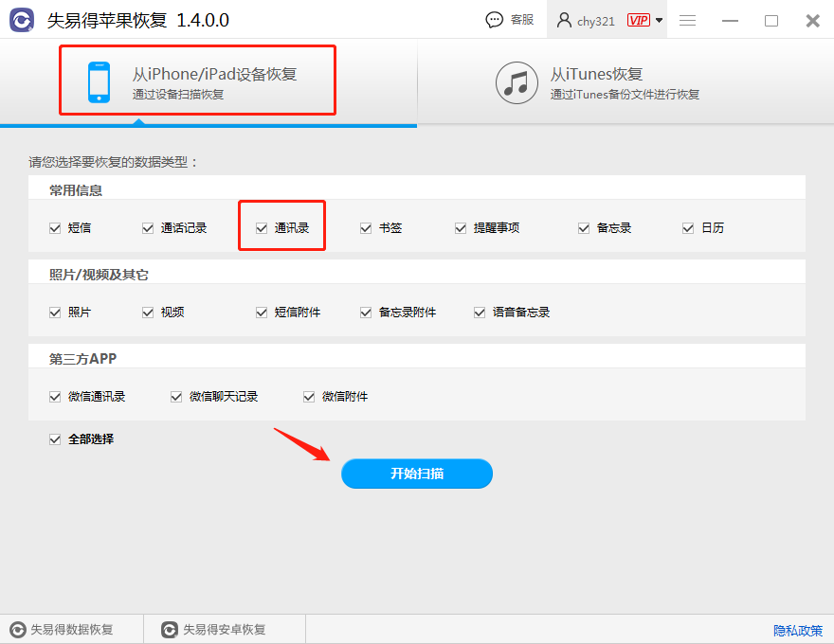
Task: Toggle the 日历 checkbox
Action: (x=688, y=228)
